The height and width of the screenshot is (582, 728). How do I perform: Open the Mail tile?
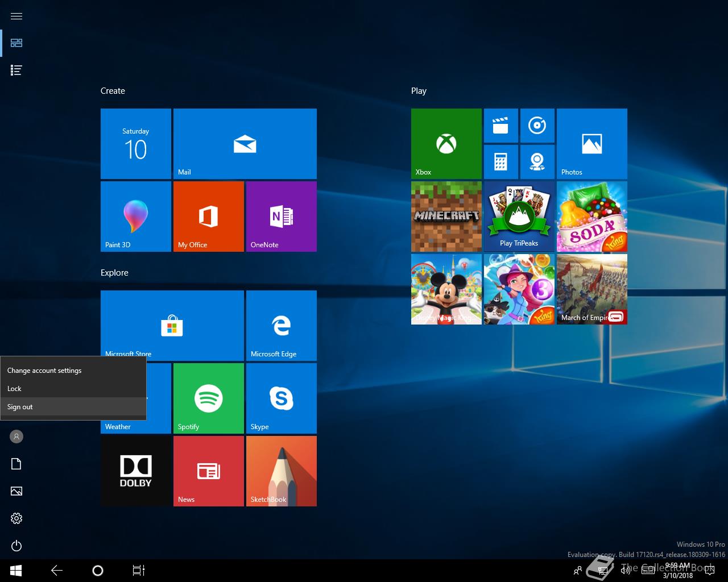[x=245, y=144]
